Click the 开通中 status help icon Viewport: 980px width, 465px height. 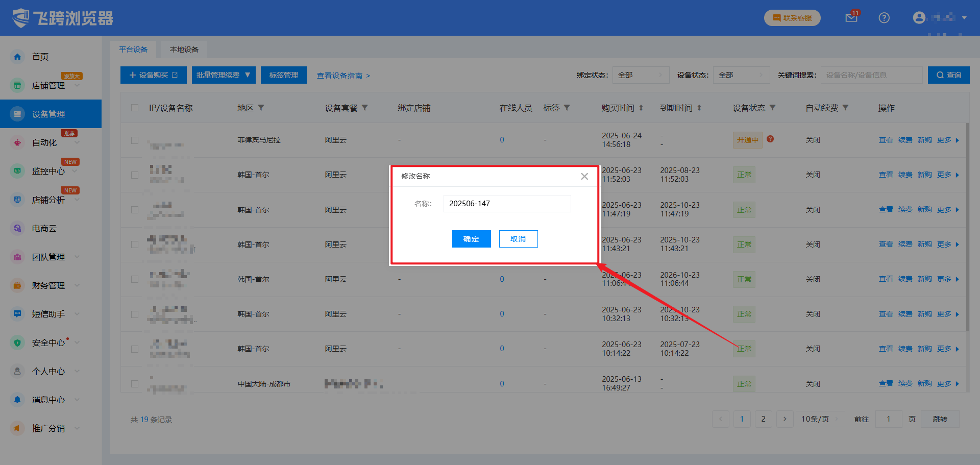pyautogui.click(x=770, y=139)
